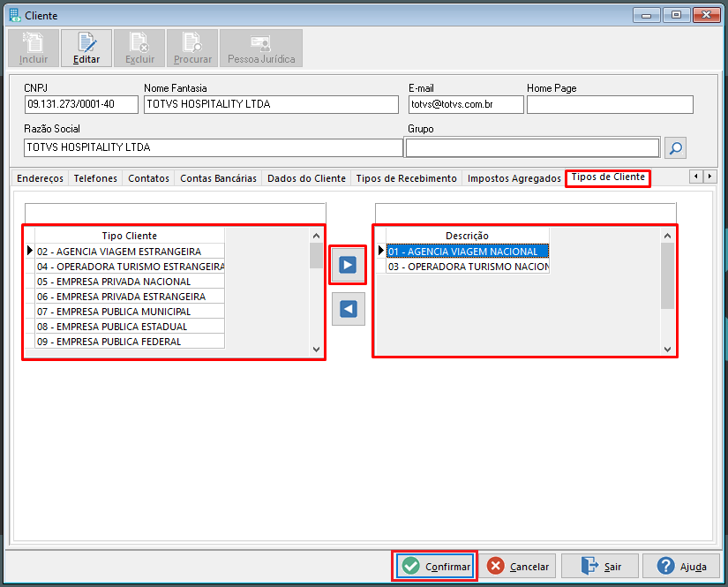
Task: Click the CNPJ input field
Action: coord(81,104)
